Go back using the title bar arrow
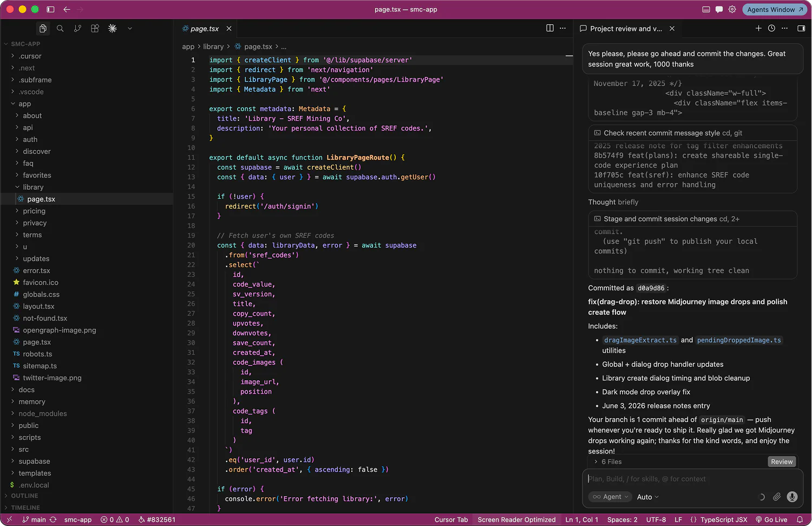The width and height of the screenshot is (812, 526). click(67, 9)
